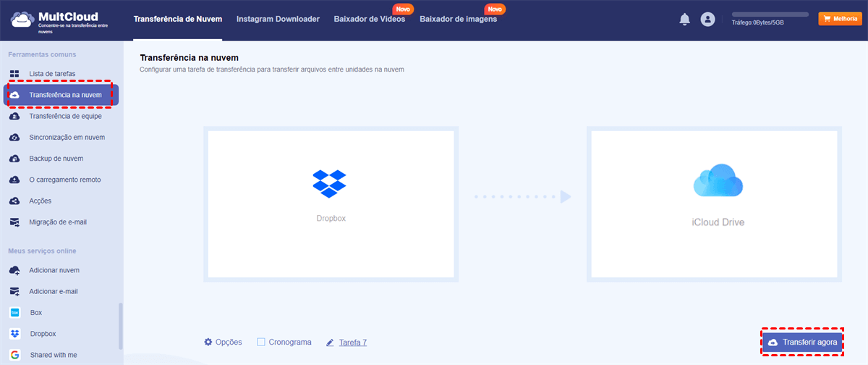The width and height of the screenshot is (868, 365).
Task: Rename task via Tarefa 7 link
Action: click(x=353, y=342)
